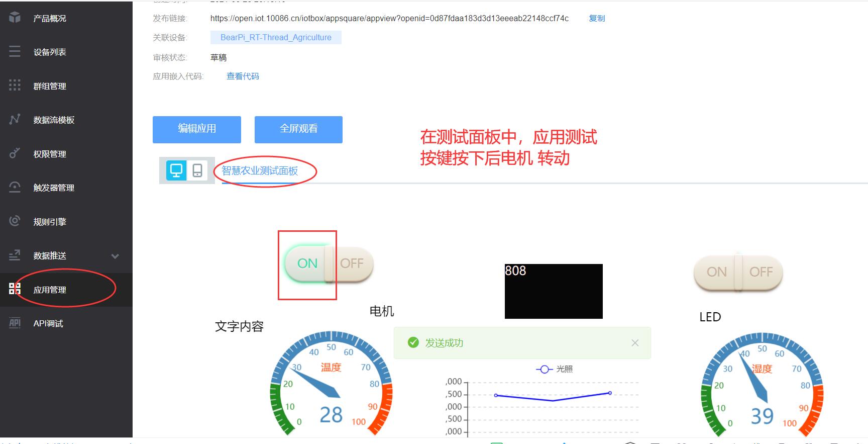This screenshot has width=868, height=444.
Task: Open 数据流模板 menu item
Action: [66, 120]
